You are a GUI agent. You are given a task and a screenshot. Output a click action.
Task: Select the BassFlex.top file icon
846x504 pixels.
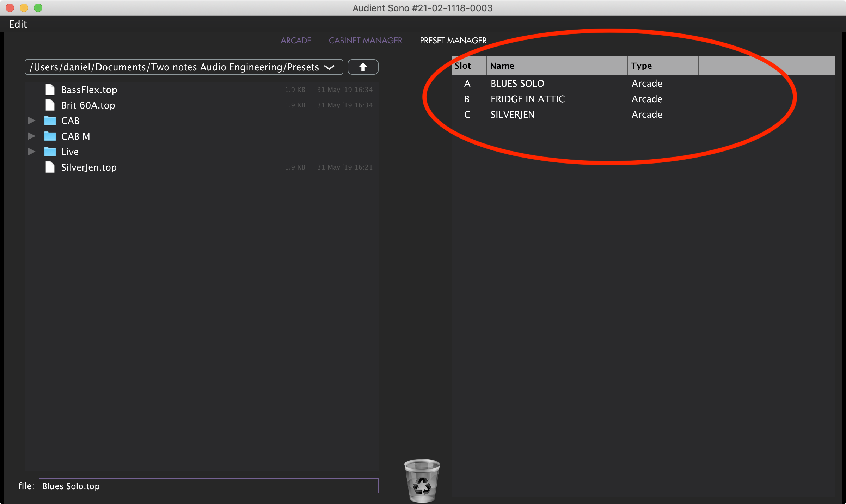point(50,90)
